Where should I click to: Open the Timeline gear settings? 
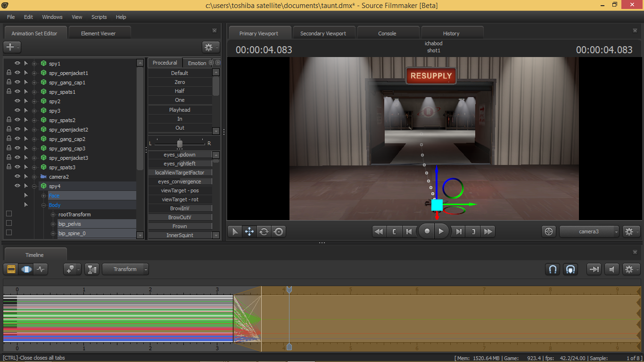point(631,269)
